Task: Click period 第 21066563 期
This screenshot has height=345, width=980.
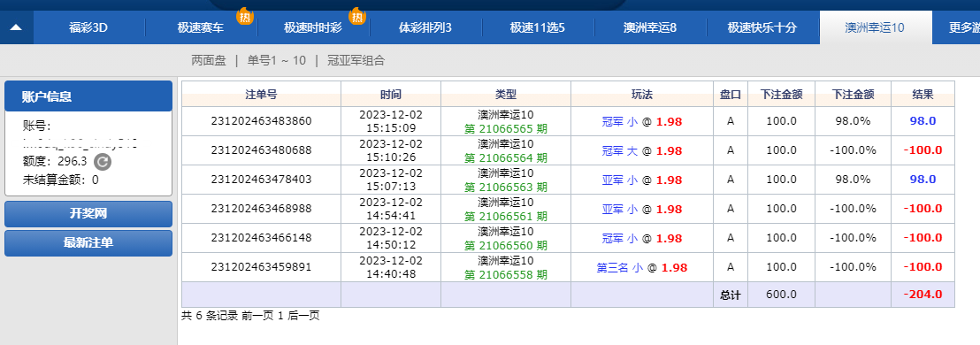Action: click(x=506, y=187)
